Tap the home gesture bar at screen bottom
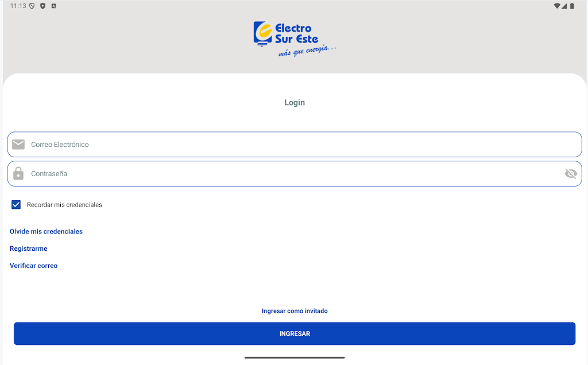 pos(295,358)
